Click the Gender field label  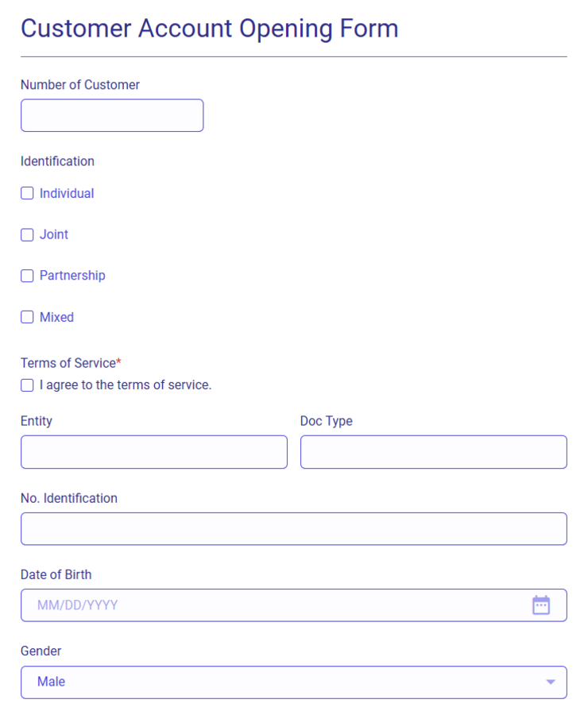pyautogui.click(x=41, y=651)
